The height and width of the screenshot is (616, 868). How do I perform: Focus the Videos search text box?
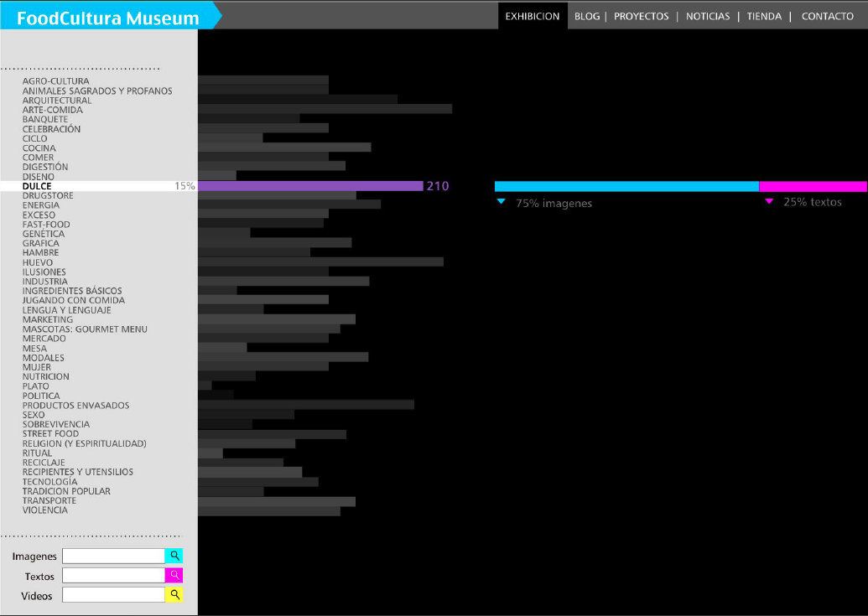coord(113,594)
